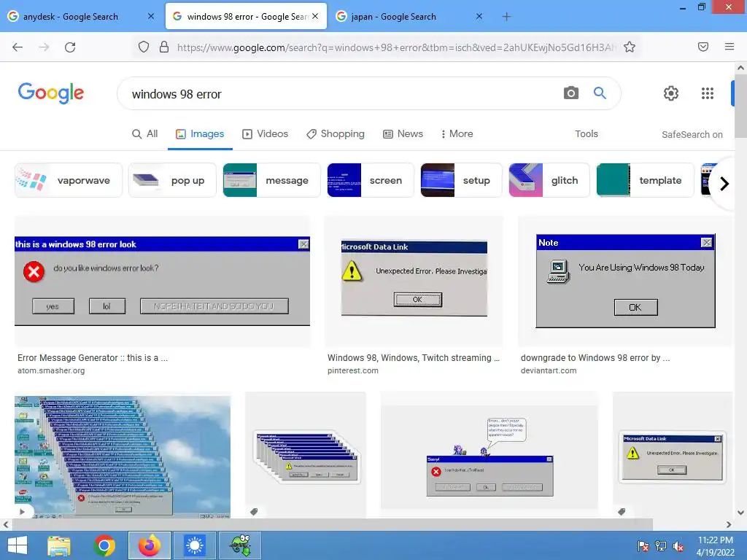
Task: Save page to Pocket
Action: click(x=703, y=47)
